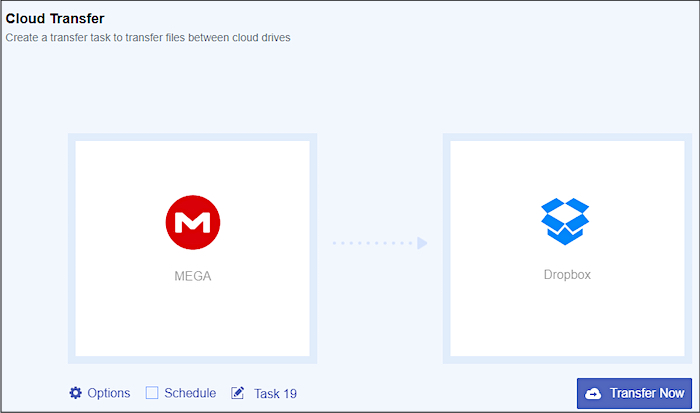
Task: Click the transfer task description subtitle
Action: coord(148,38)
